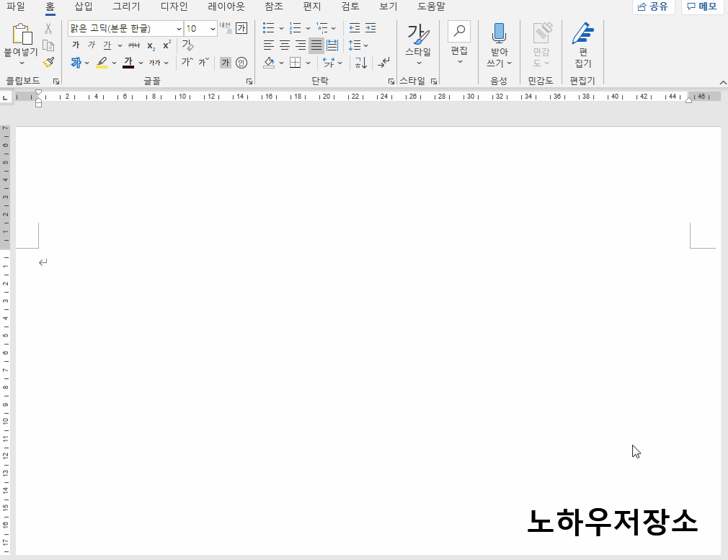The height and width of the screenshot is (560, 728).
Task: Show or hide paragraph marks
Action: tap(383, 62)
